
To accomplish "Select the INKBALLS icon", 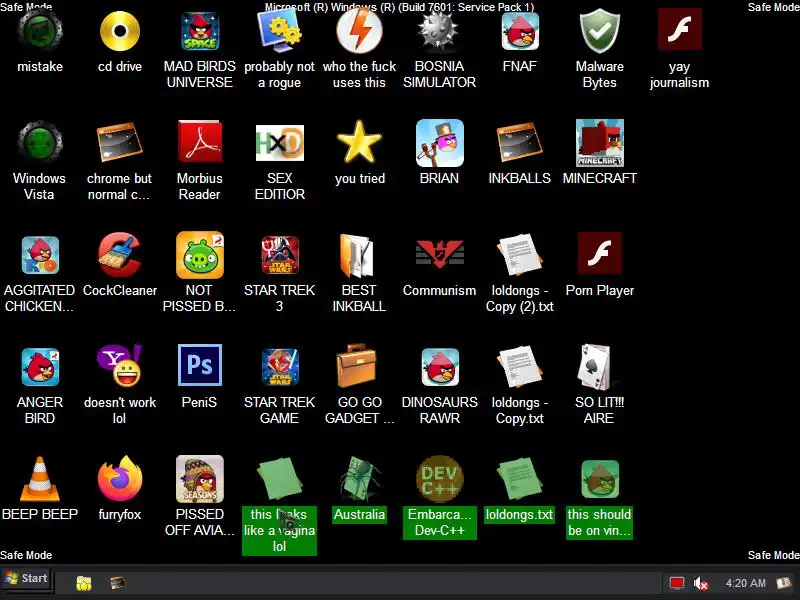I will point(520,142).
